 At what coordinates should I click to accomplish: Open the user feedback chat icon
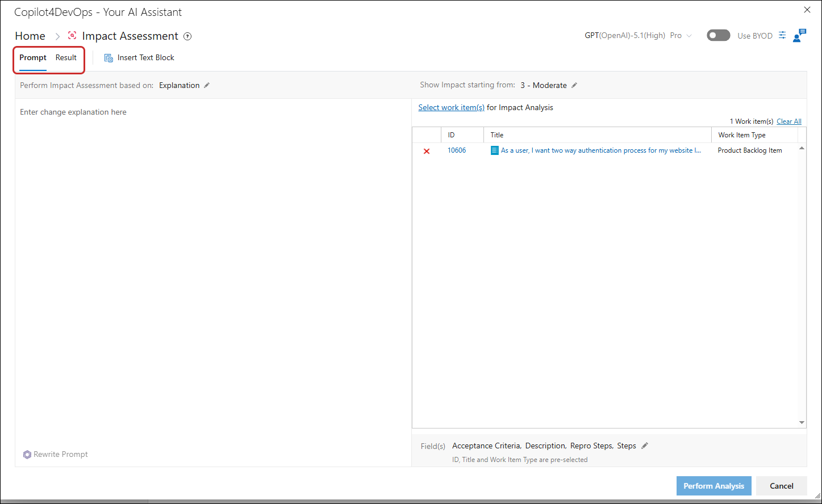click(x=799, y=35)
